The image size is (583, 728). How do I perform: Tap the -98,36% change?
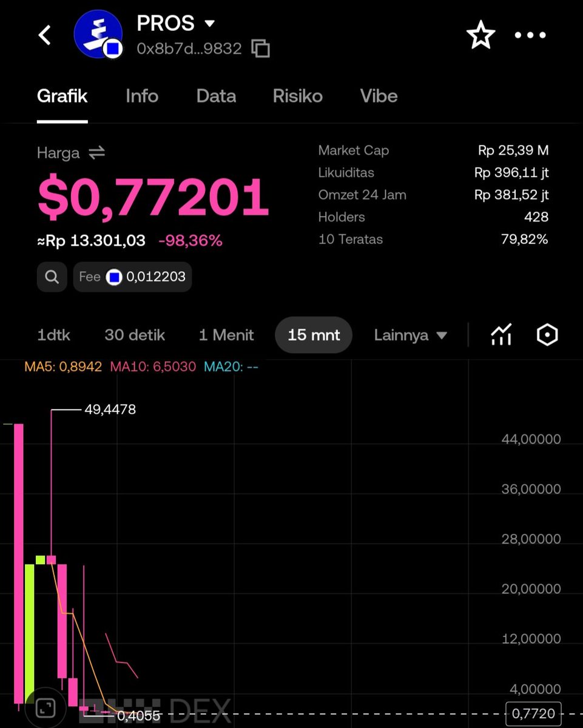[190, 241]
